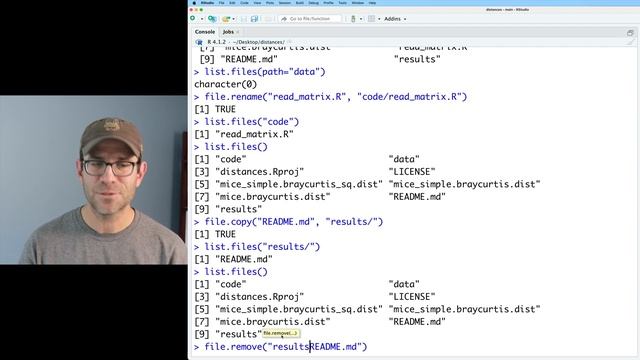Viewport: 640px width, 360px height.
Task: Open the Edit menu
Action: click(232, 3)
